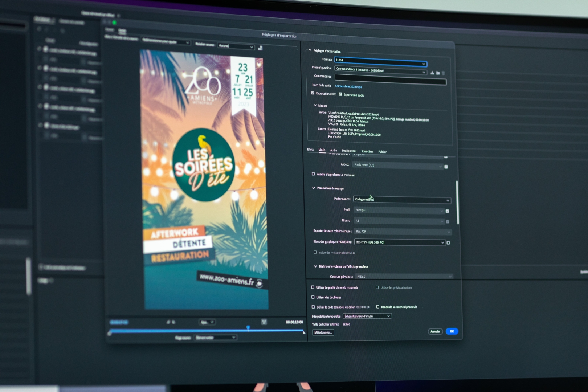Viewport: 588px width, 392px height.
Task: Open the Format dropdown showing H.264
Action: coord(380,62)
